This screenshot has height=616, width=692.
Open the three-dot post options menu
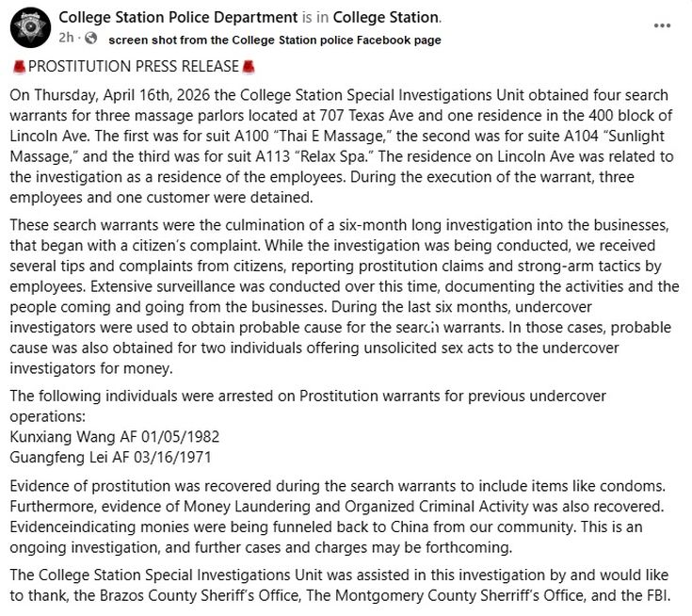pos(665,26)
